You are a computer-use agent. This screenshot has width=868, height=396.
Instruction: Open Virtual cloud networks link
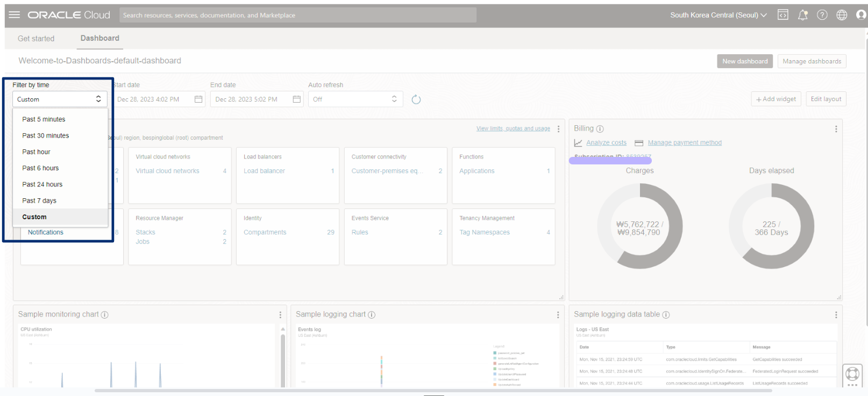tap(167, 171)
